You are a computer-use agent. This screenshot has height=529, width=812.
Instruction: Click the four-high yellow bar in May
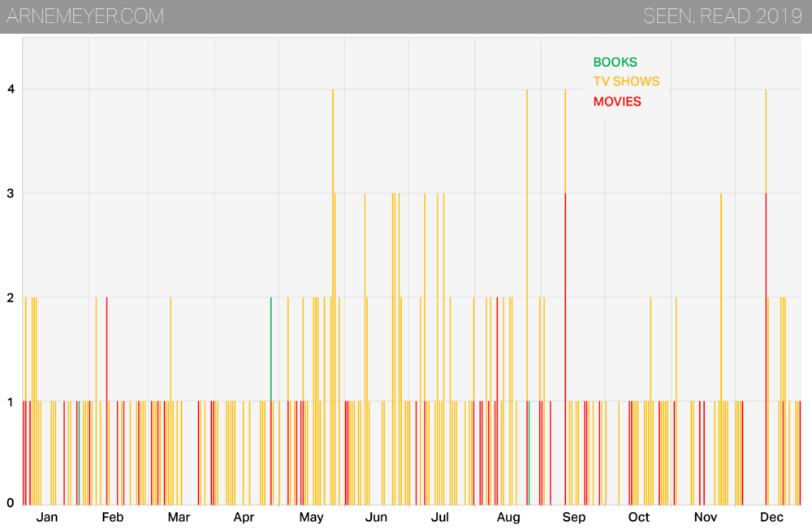[333, 297]
